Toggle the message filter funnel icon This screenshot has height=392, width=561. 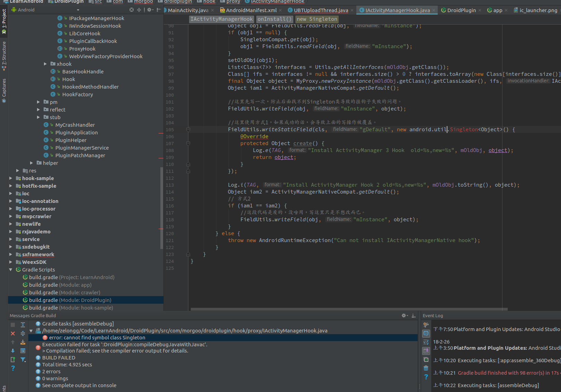[23, 359]
